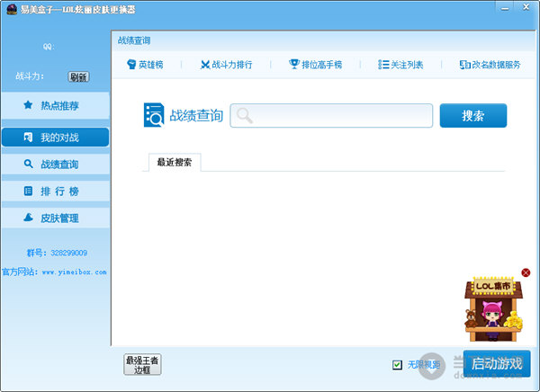Go to the 关注列表 tab
Image resolution: width=540 pixels, height=392 pixels.
point(400,65)
